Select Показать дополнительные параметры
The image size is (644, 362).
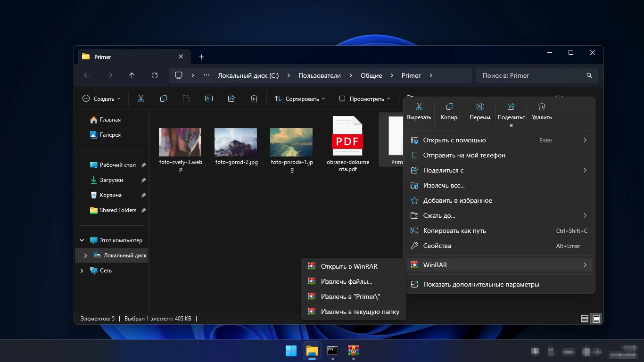tap(499, 284)
